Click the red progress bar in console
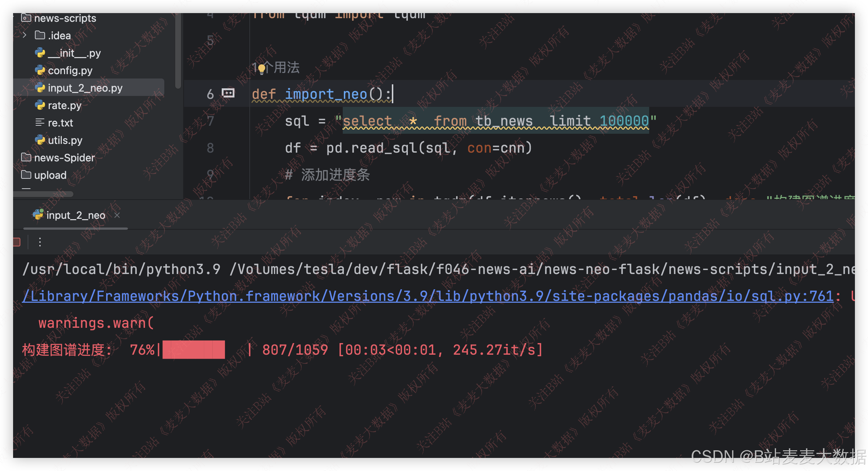This screenshot has height=471, width=868. 193,350
